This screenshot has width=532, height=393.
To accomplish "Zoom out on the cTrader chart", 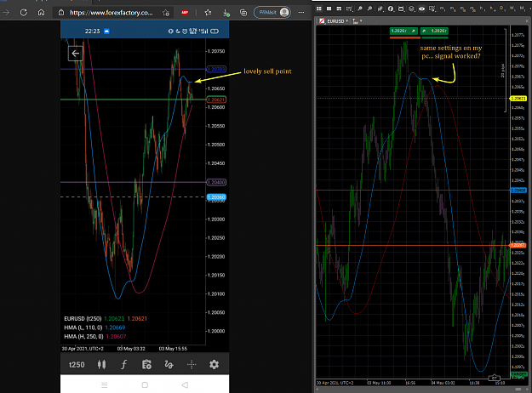I will (x=370, y=9).
